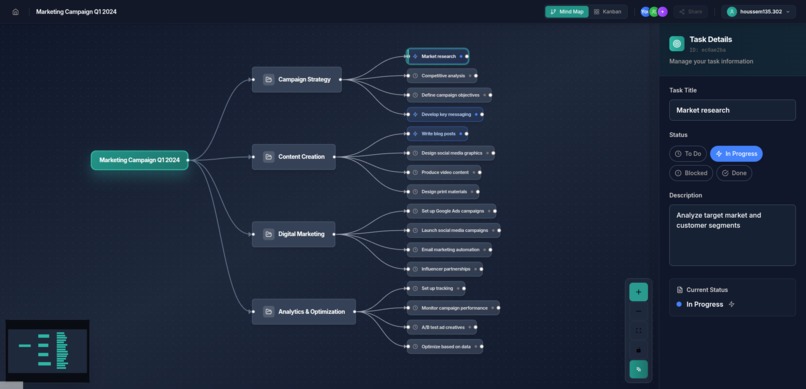
Task: Select the Email marketing automation task
Action: (449, 250)
